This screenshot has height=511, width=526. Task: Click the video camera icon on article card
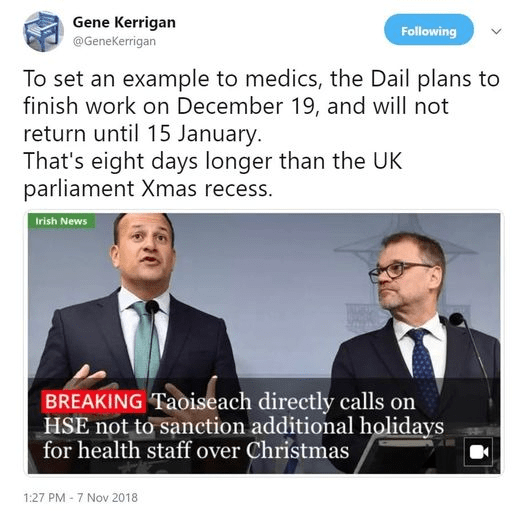pyautogui.click(x=478, y=452)
